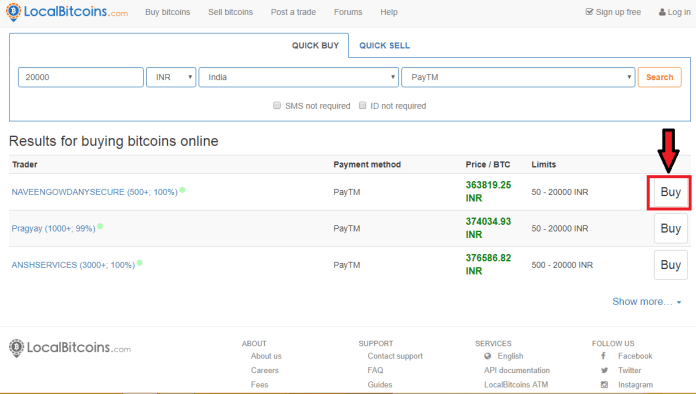Screen dimensions: 696x394
Task: Enable SMS not required checkbox
Action: (x=277, y=105)
